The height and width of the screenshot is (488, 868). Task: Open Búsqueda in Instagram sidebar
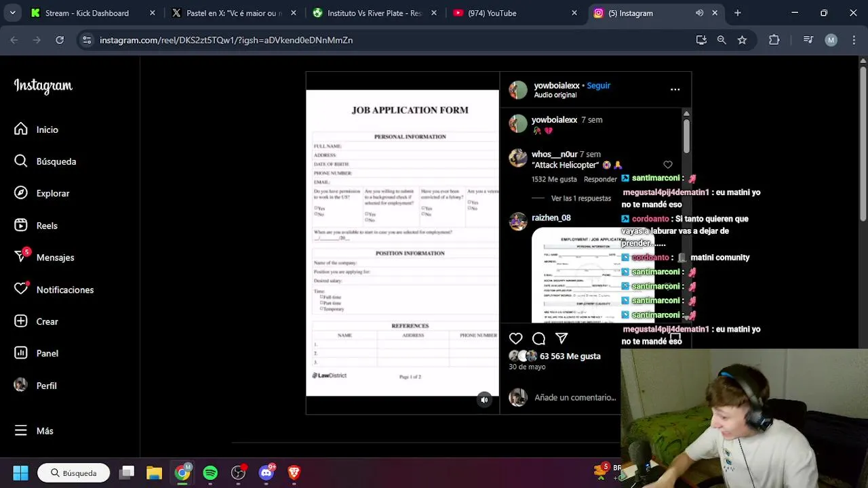[x=45, y=161]
